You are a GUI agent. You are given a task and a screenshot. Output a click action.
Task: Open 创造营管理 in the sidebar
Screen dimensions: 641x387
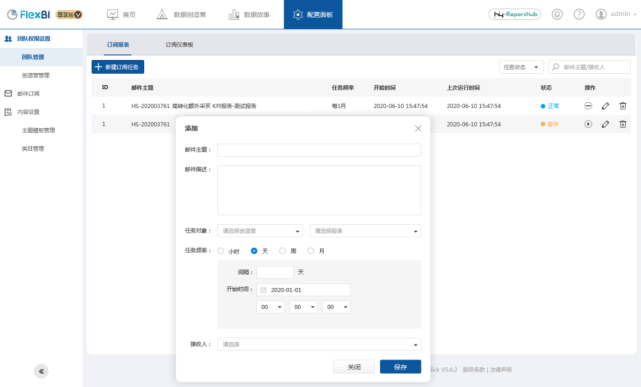[x=36, y=75]
